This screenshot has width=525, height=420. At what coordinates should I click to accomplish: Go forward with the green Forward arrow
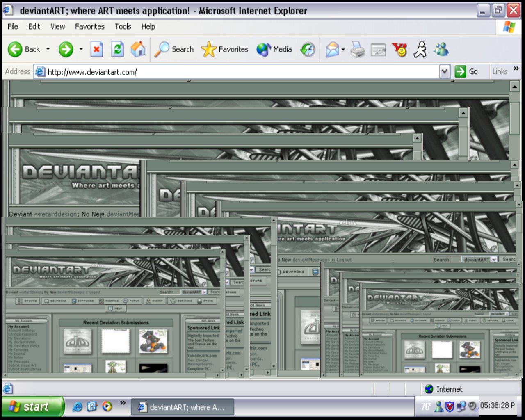(66, 50)
